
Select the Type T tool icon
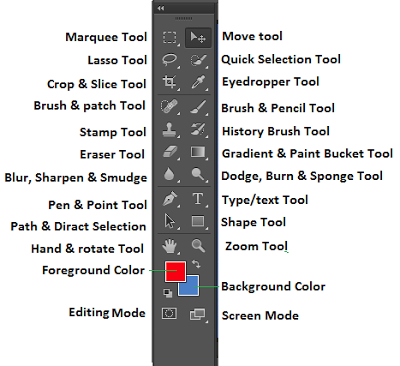pos(198,199)
